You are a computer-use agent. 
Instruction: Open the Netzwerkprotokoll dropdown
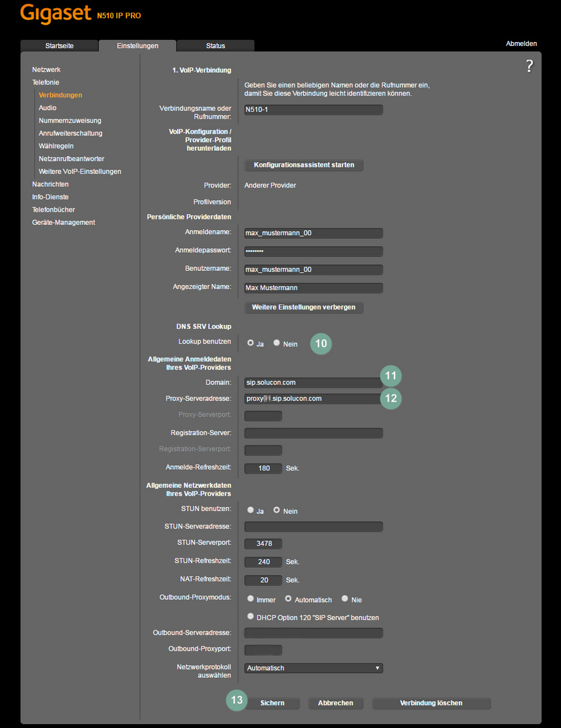coord(313,668)
